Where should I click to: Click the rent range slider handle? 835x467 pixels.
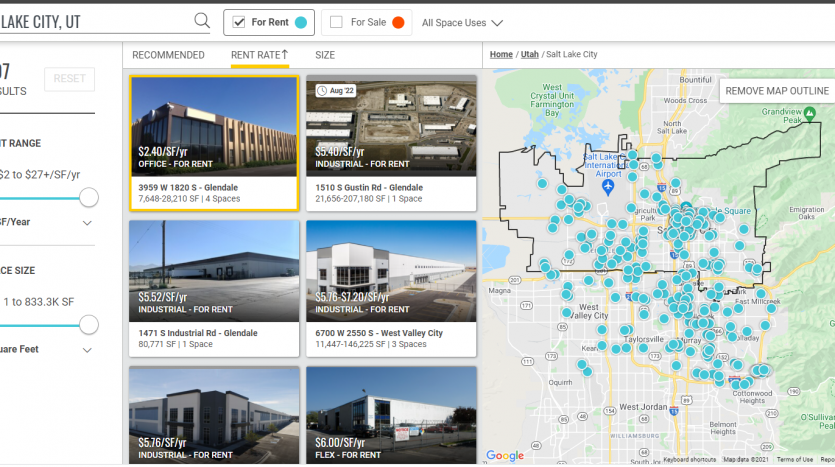pyautogui.click(x=89, y=197)
